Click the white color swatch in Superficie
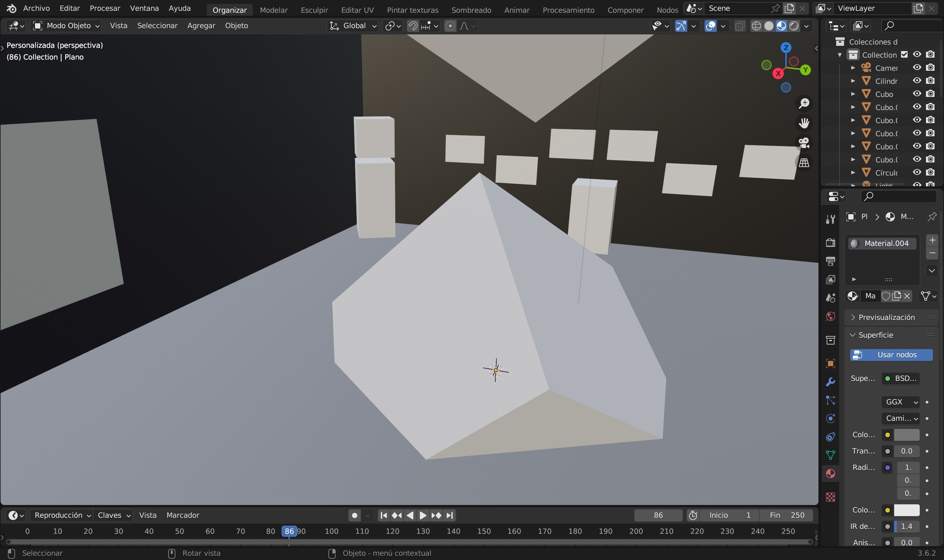 (906, 510)
